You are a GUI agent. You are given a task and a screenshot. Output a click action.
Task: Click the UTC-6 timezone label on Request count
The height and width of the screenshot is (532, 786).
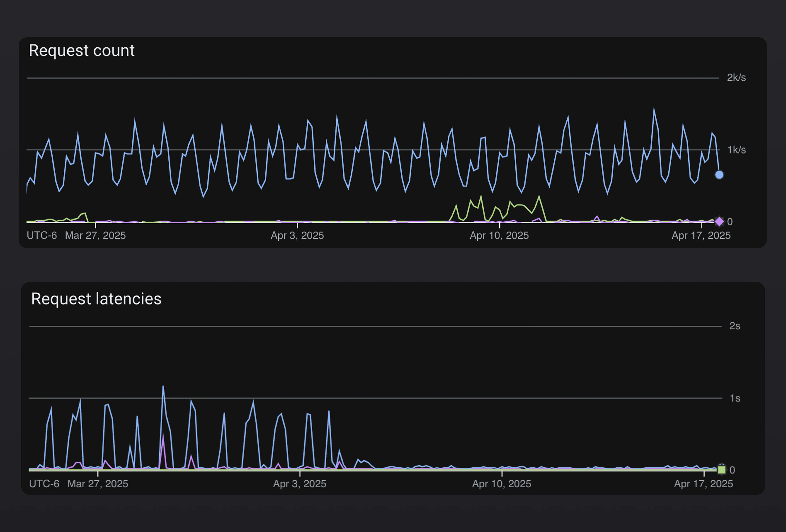[x=42, y=235]
